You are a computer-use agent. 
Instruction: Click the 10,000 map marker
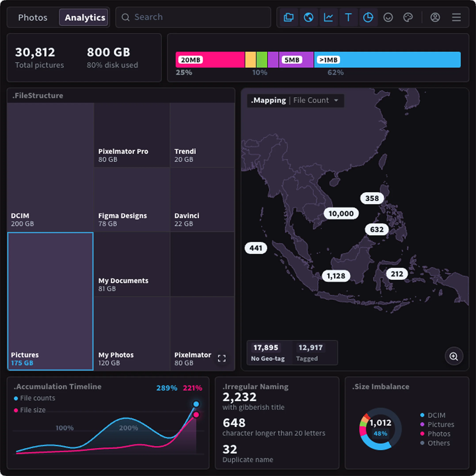click(341, 214)
